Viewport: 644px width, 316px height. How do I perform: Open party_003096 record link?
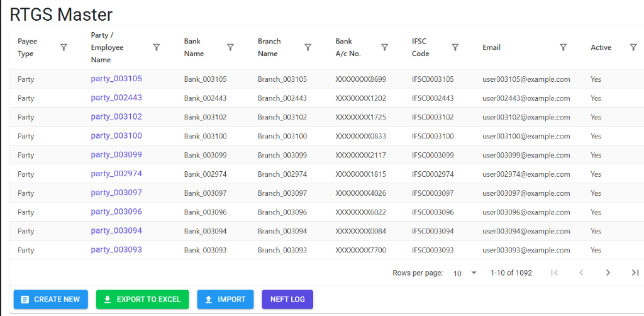tap(116, 212)
